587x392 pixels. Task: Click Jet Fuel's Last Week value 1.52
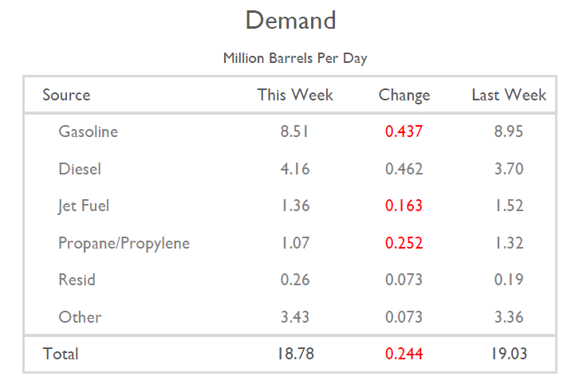[509, 206]
